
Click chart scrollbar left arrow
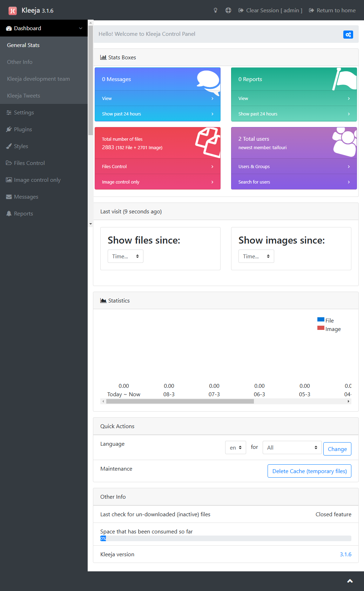[103, 401]
